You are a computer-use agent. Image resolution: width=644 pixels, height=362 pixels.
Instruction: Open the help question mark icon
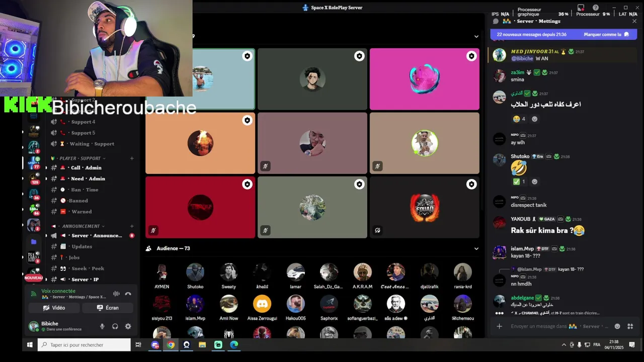coord(596,8)
